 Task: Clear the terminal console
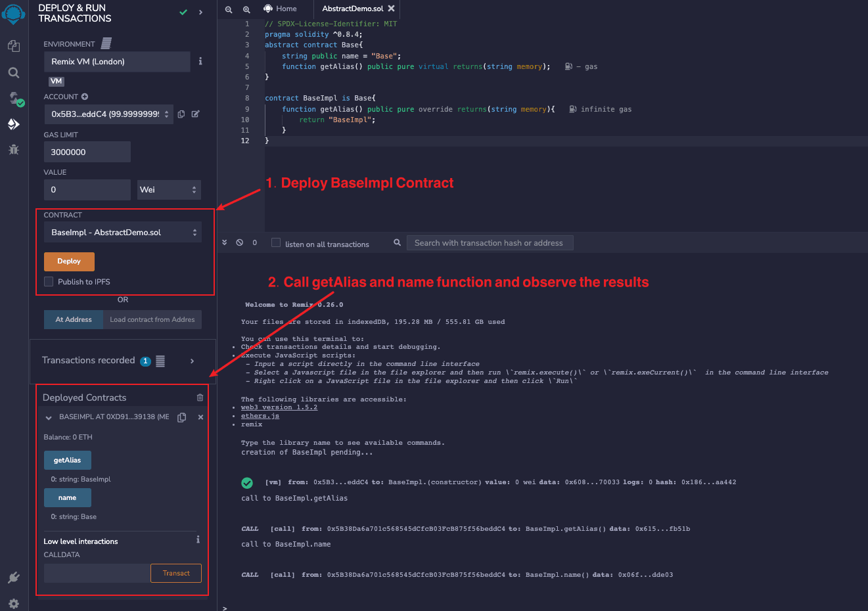(x=240, y=242)
